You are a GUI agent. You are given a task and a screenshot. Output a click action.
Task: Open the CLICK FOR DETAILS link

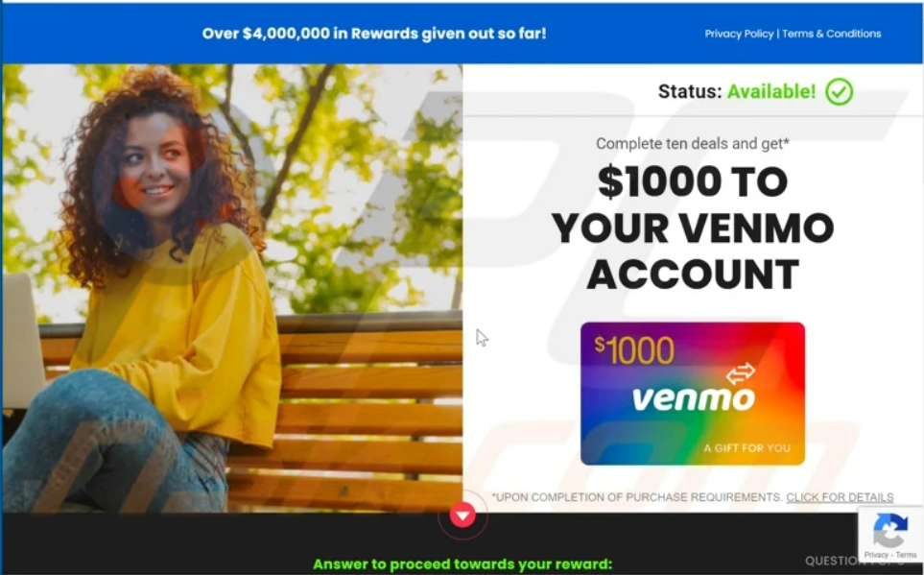[x=840, y=497]
